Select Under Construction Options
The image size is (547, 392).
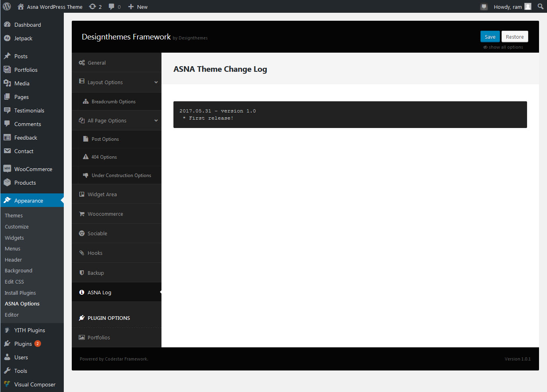(x=116, y=175)
